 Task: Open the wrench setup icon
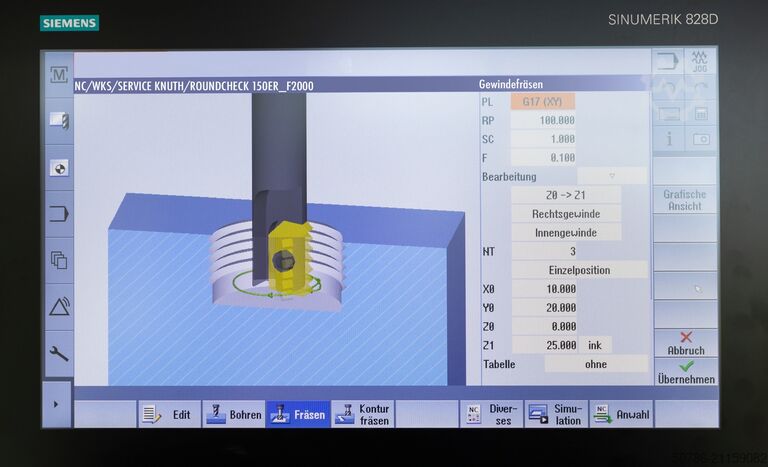point(58,352)
